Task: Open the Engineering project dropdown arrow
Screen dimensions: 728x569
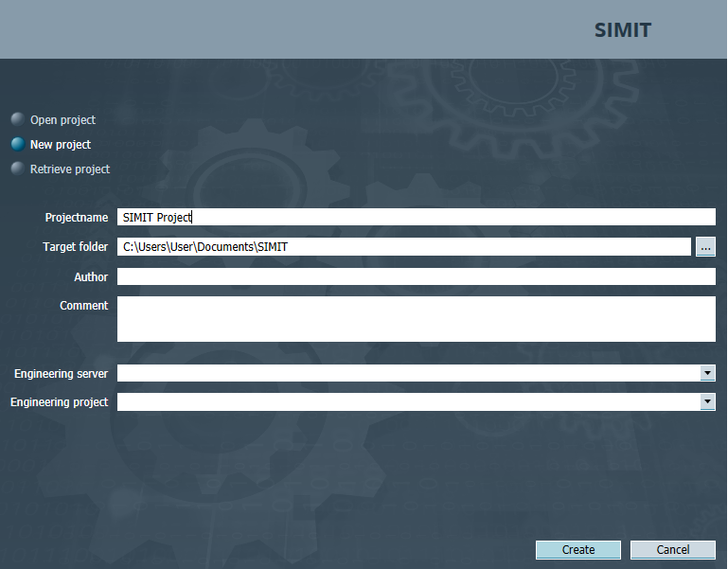Action: 707,401
